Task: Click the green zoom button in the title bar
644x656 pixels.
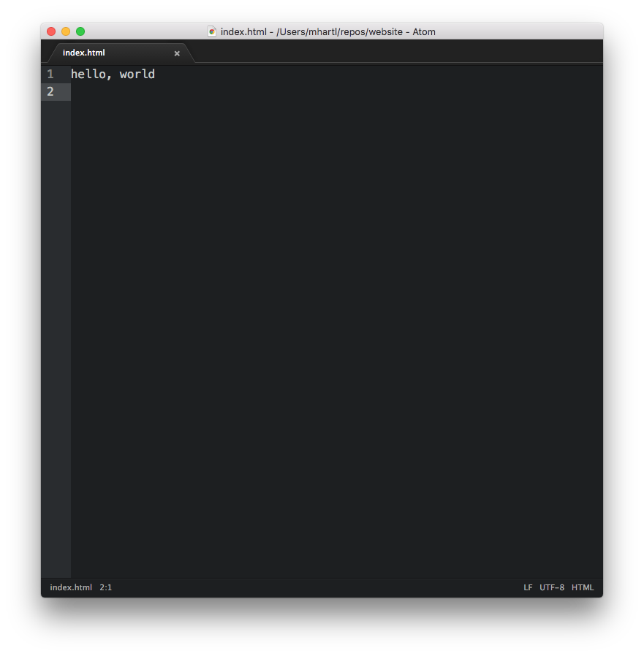Action: [80, 31]
